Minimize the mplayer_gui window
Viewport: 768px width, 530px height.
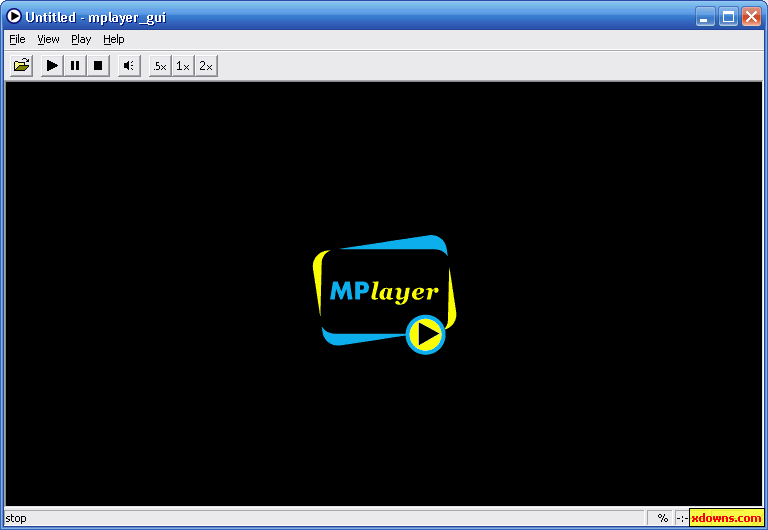(x=705, y=17)
